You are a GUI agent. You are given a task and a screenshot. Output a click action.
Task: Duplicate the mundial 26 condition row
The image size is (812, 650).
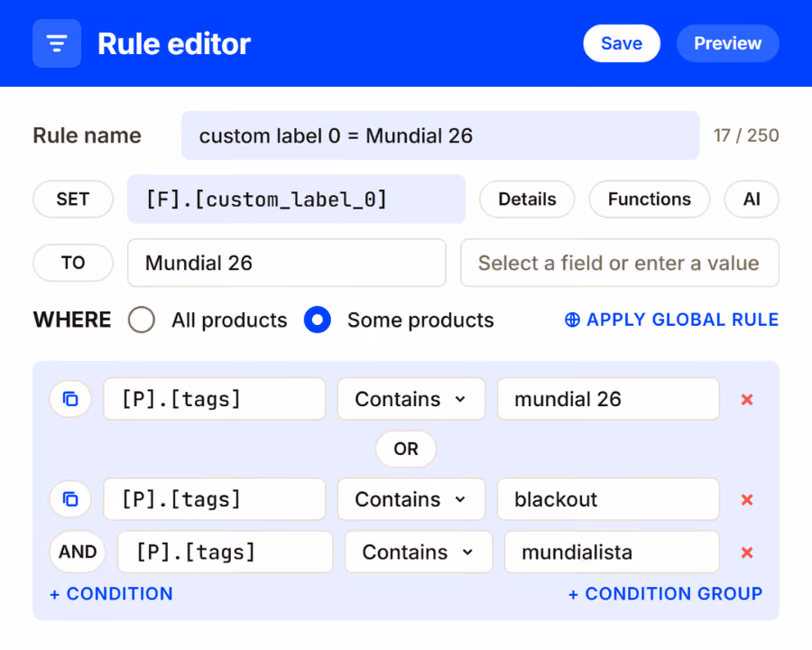pos(70,399)
